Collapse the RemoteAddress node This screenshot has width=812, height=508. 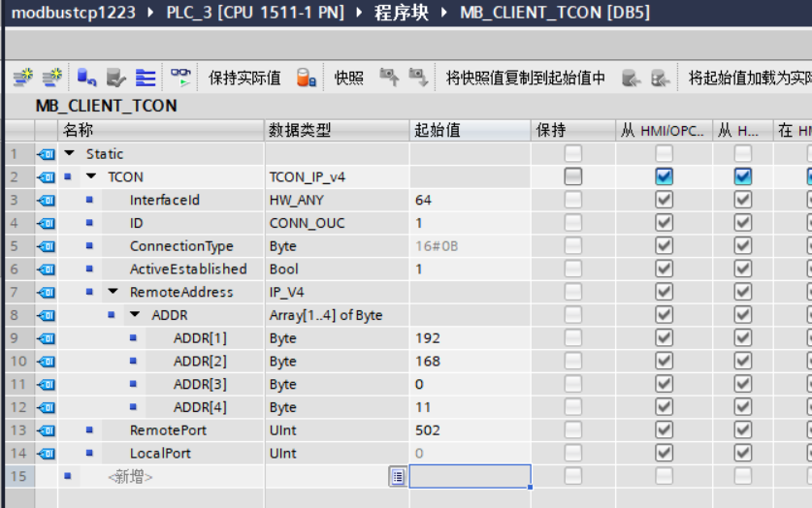tap(113, 292)
